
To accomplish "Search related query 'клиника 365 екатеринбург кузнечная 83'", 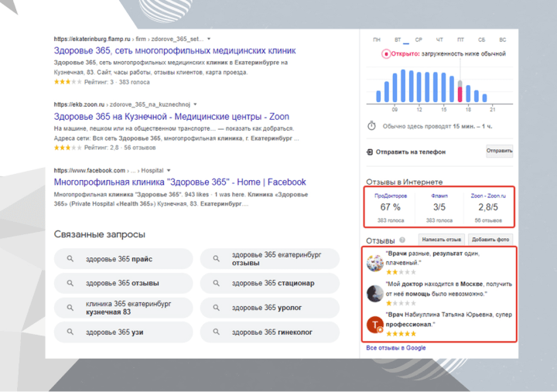I will click(123, 308).
